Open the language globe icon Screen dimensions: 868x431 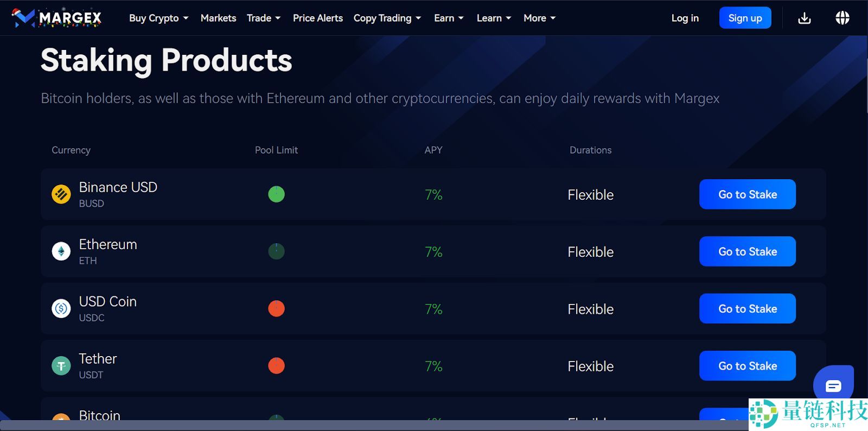click(843, 18)
